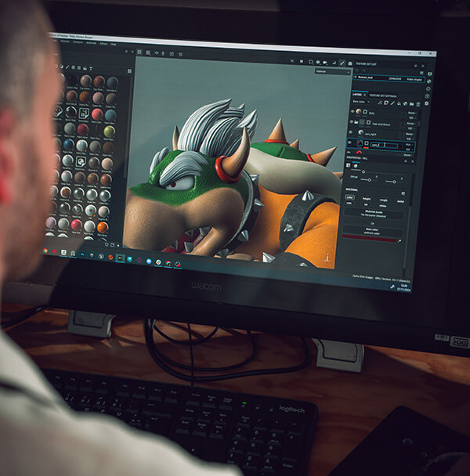
Task: Open Chrome from the Windows taskbar
Action: (x=45, y=251)
